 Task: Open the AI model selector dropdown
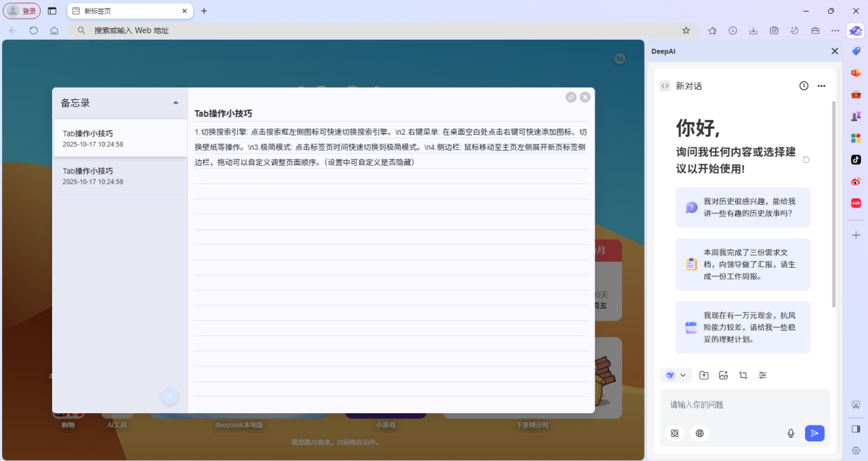point(676,376)
